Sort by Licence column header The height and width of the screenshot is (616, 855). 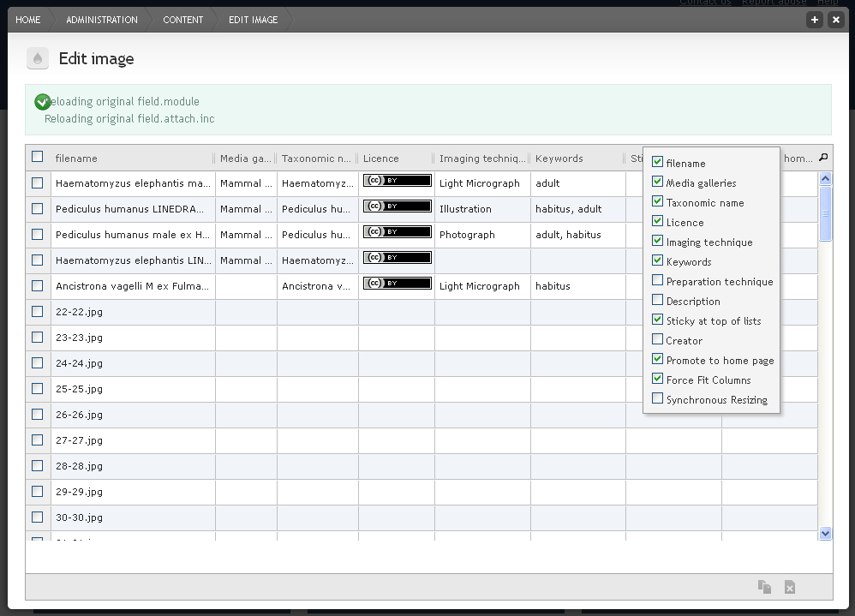coord(396,158)
